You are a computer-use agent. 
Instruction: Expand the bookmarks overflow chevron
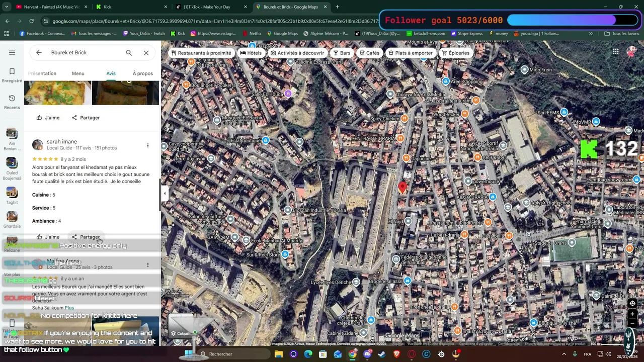coord(591,34)
